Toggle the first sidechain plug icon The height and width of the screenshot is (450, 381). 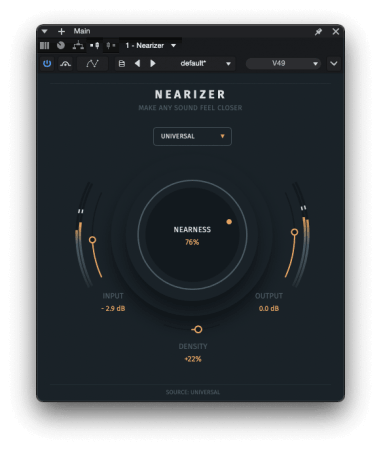pyautogui.click(x=95, y=45)
